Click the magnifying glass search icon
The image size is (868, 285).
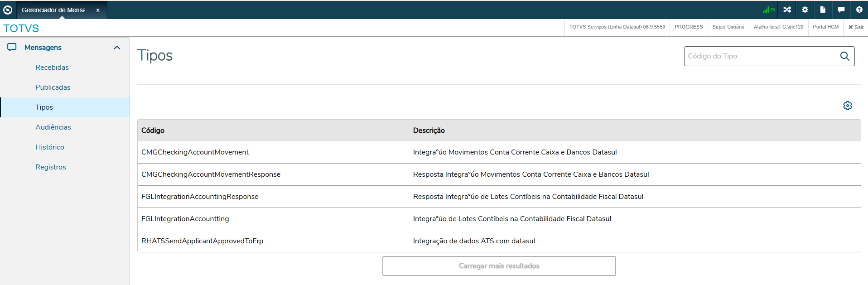pyautogui.click(x=844, y=56)
